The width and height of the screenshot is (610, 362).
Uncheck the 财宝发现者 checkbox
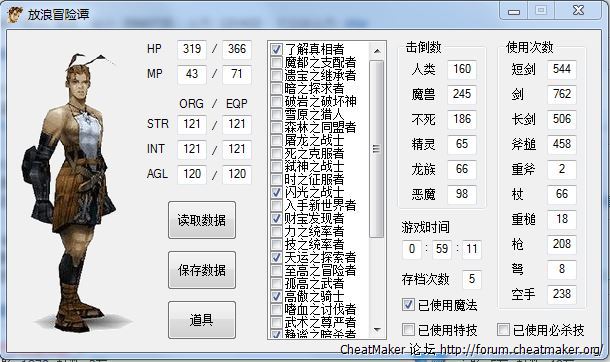276,218
